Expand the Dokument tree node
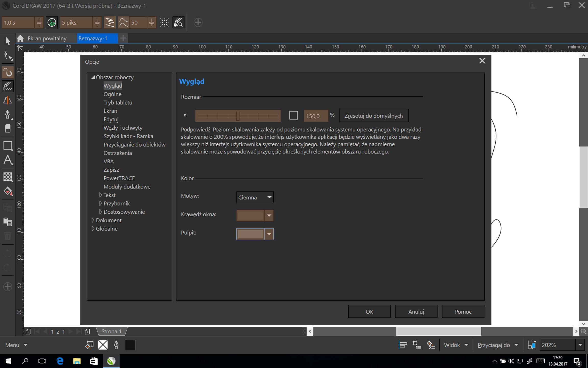The height and width of the screenshot is (368, 588). 93,220
